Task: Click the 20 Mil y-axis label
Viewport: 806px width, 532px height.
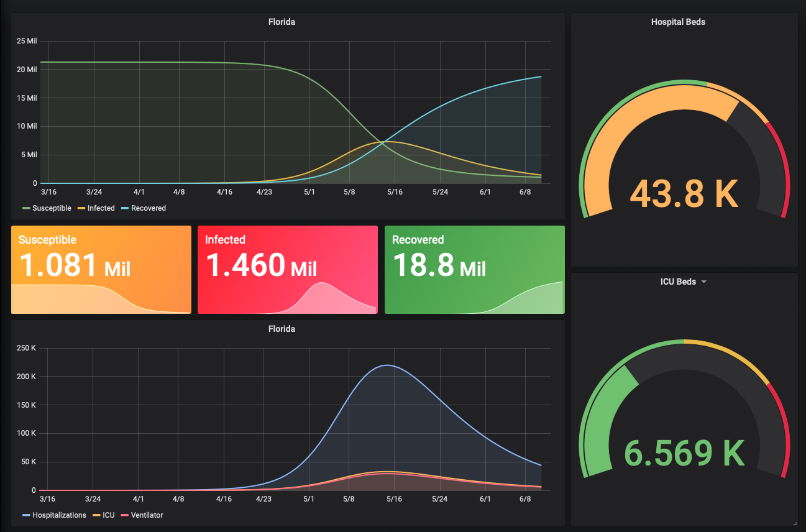Action: pyautogui.click(x=27, y=70)
